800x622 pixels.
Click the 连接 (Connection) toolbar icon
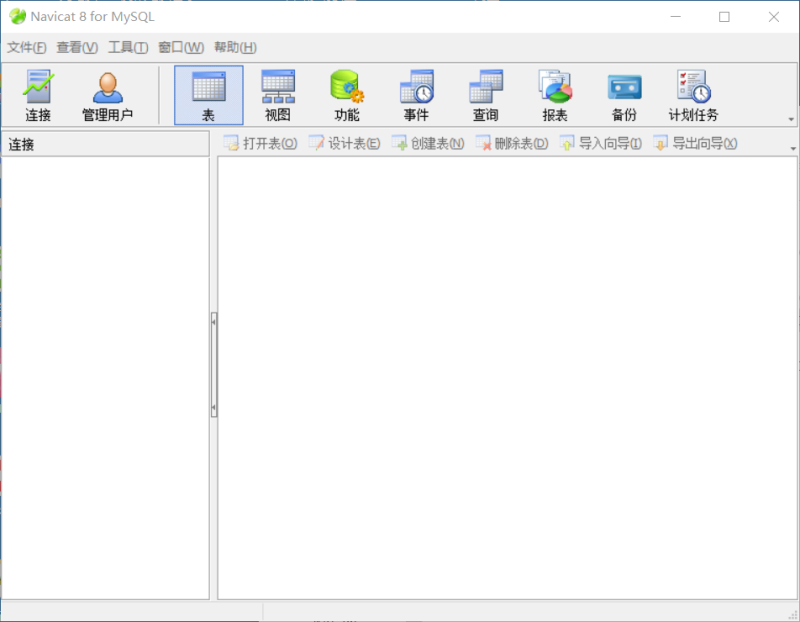pos(38,95)
